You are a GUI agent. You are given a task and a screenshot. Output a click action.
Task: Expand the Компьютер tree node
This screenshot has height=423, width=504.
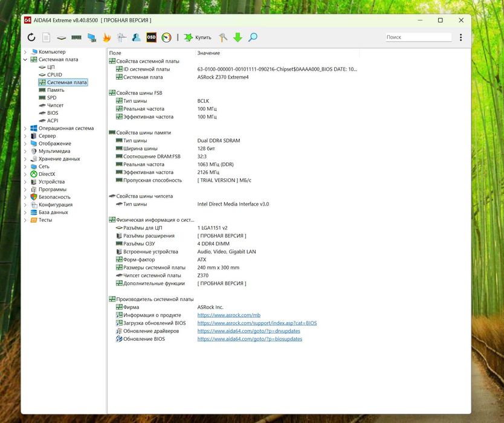(x=25, y=52)
